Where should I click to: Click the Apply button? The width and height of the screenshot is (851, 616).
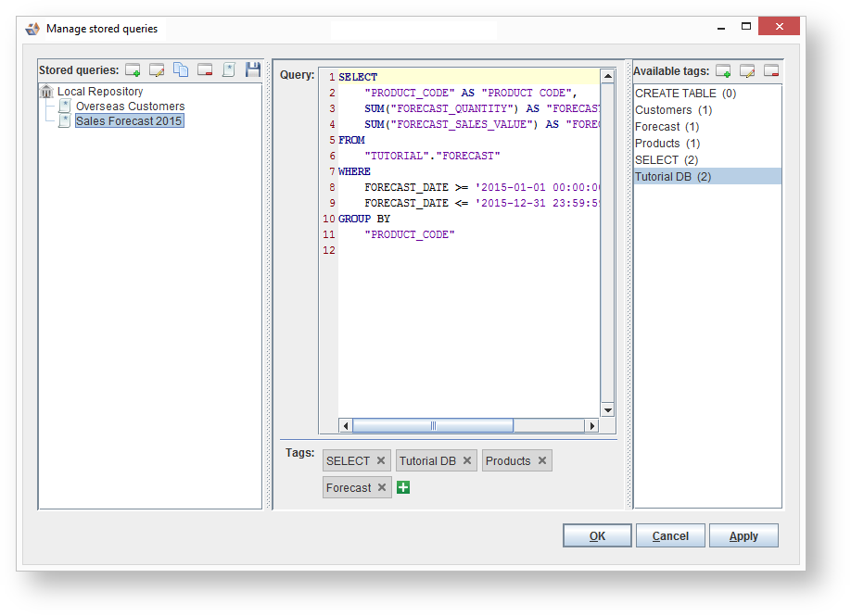point(743,535)
